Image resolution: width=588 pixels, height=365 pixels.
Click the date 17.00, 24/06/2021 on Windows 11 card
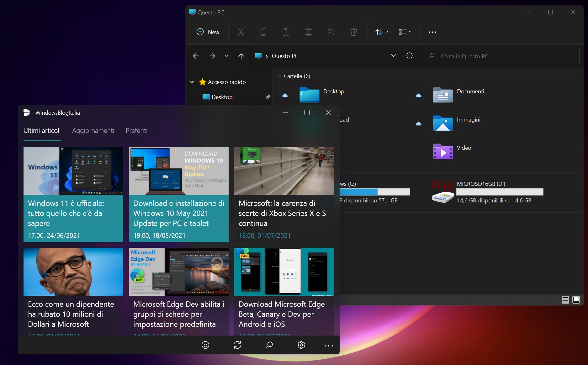(54, 235)
